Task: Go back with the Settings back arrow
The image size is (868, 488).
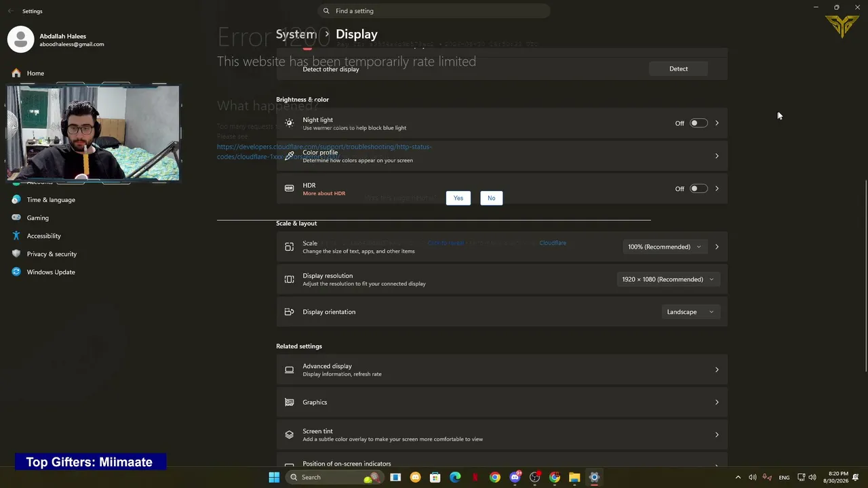Action: pyautogui.click(x=10, y=11)
